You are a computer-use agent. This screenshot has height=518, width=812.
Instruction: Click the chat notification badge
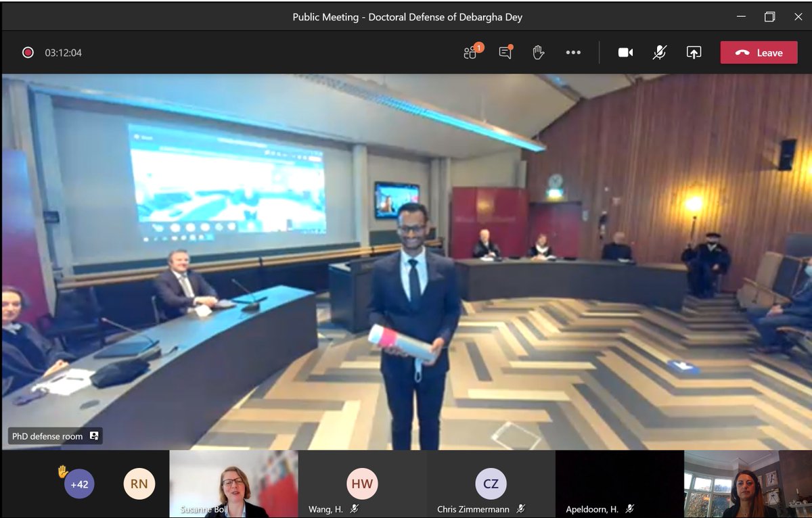(x=512, y=46)
